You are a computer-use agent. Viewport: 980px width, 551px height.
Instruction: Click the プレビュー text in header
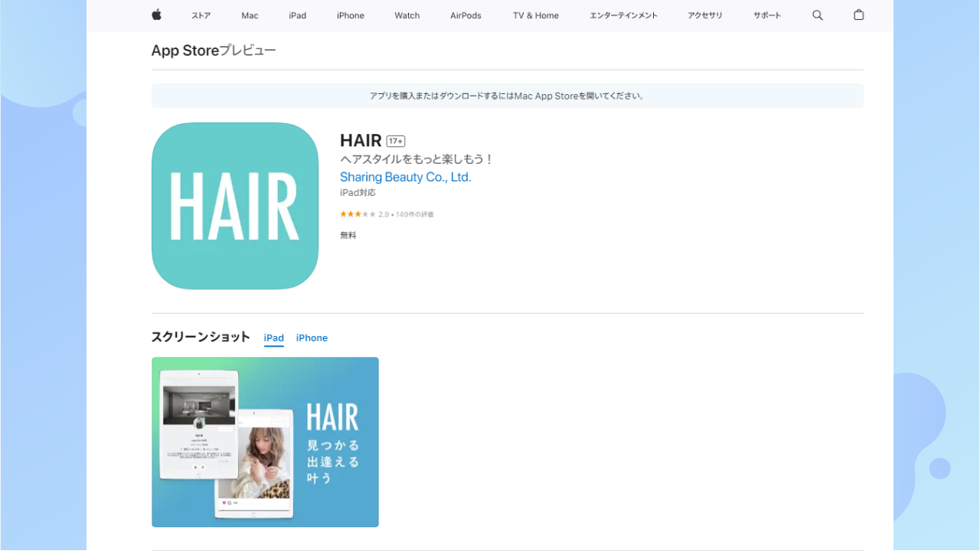click(x=248, y=51)
